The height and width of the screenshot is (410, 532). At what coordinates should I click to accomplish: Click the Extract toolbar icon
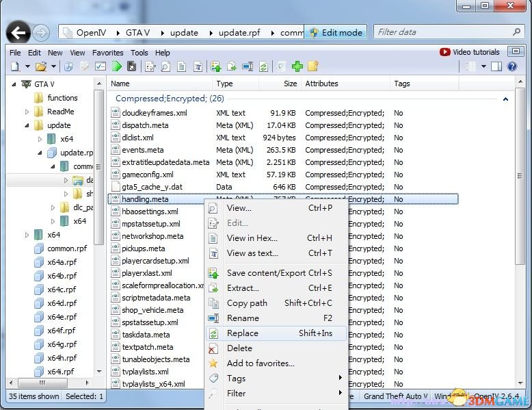tap(232, 66)
